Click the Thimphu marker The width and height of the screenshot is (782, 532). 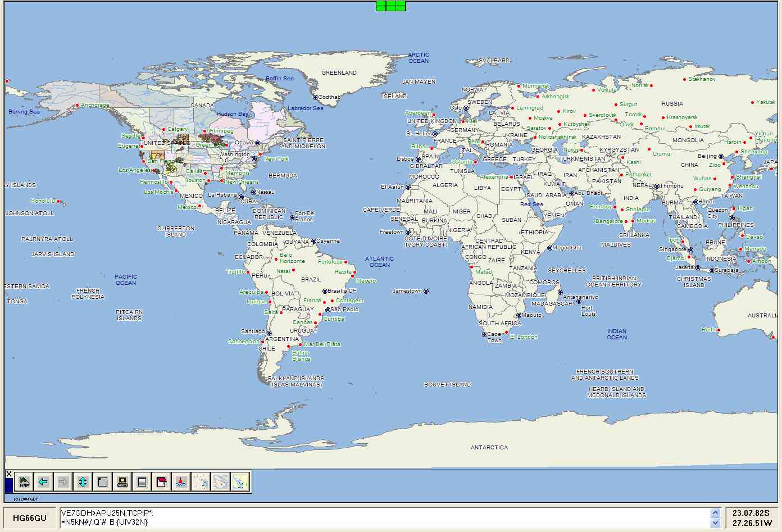(657, 186)
